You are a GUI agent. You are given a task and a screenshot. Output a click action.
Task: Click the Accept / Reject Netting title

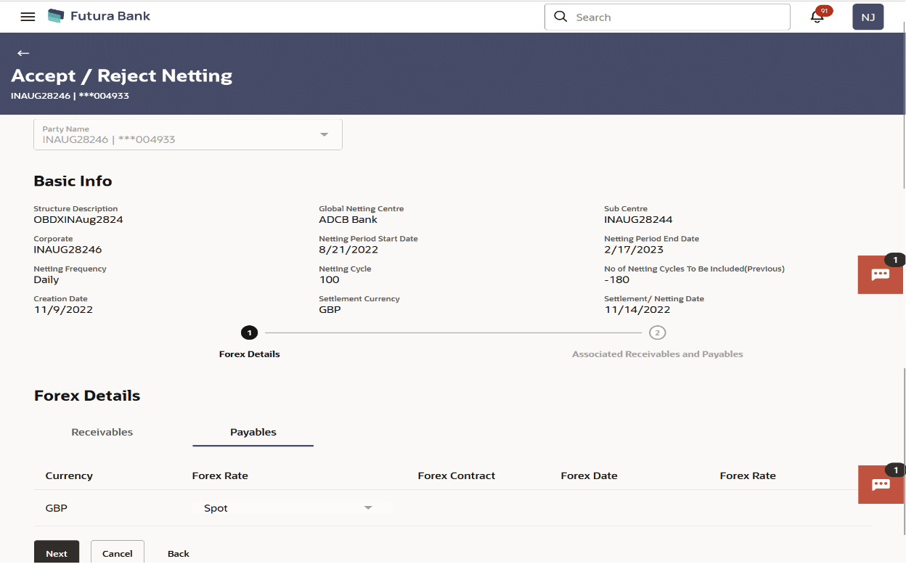pyautogui.click(x=122, y=75)
